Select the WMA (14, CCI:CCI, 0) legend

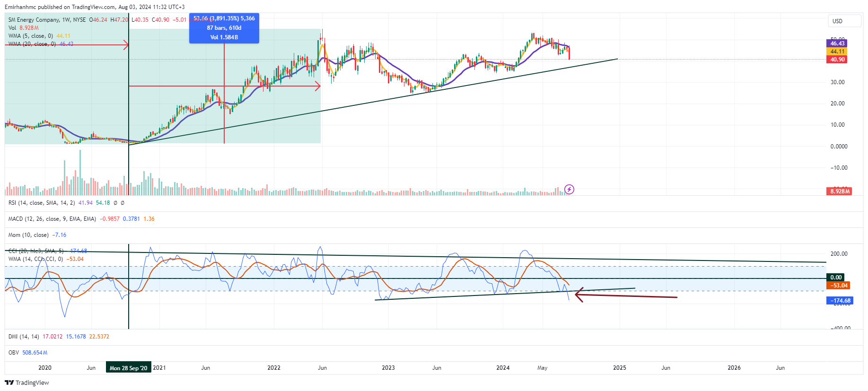(46, 259)
